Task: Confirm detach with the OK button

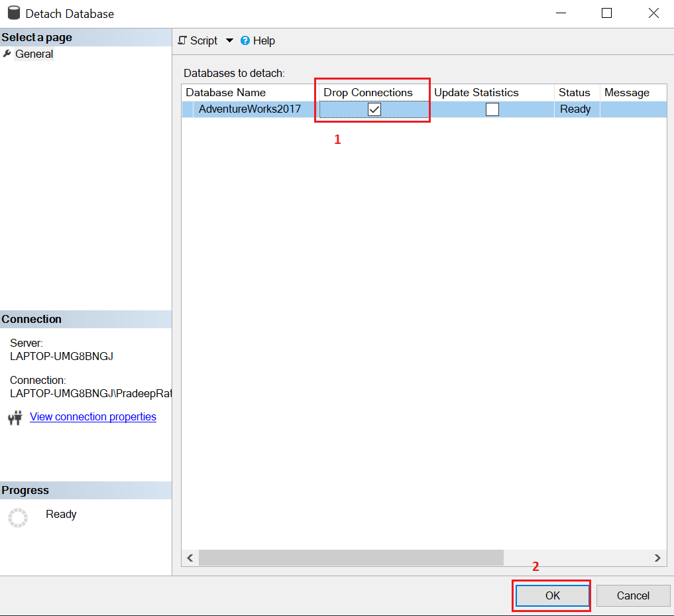Action: tap(551, 595)
